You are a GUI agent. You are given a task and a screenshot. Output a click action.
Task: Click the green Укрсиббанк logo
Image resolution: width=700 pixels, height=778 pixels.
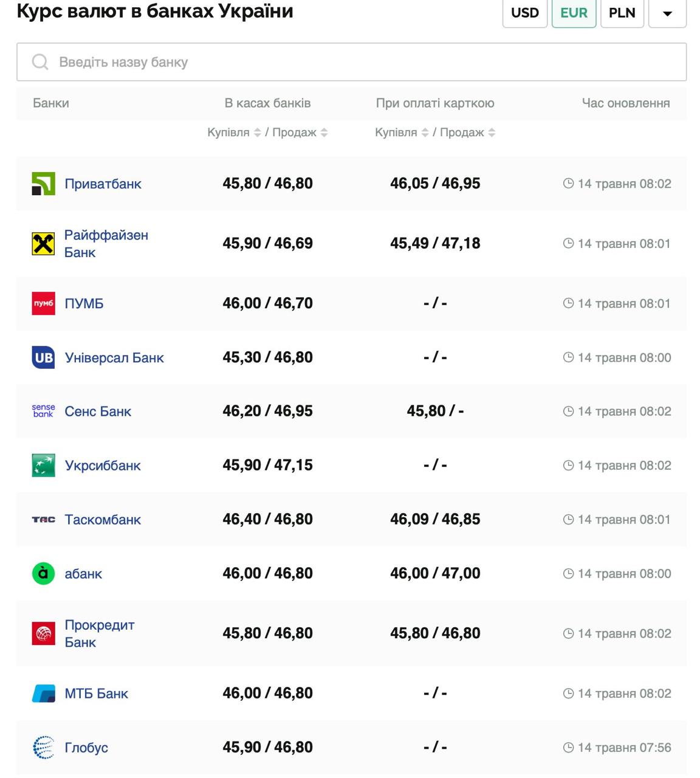[x=43, y=466]
